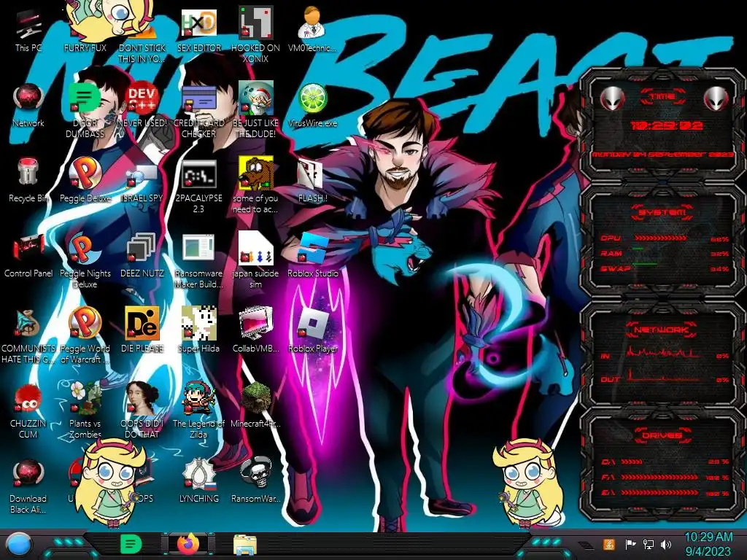Screen dimensions: 747x560
Task: Launch the NEVER USED! Dev C++ icon
Action: point(142,106)
